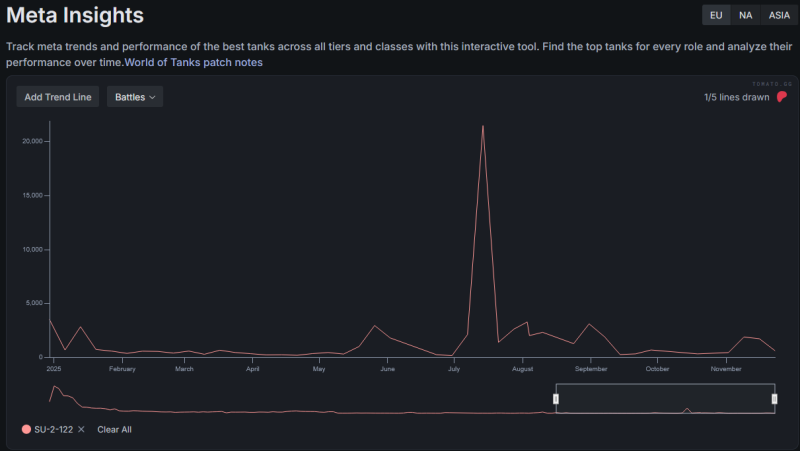
Task: Click the 1/5 lines drawn counter
Action: pyautogui.click(x=736, y=97)
